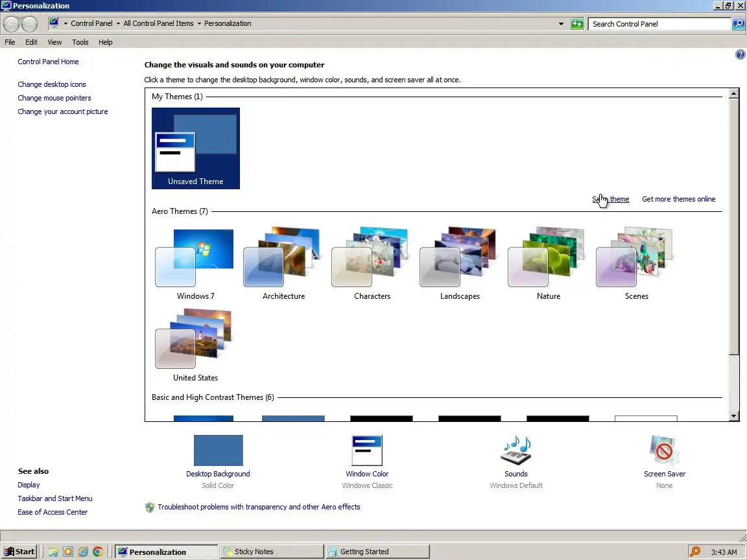Viewport: 747px width, 560px height.
Task: Click the Magnifier tray icon
Action: click(x=695, y=552)
